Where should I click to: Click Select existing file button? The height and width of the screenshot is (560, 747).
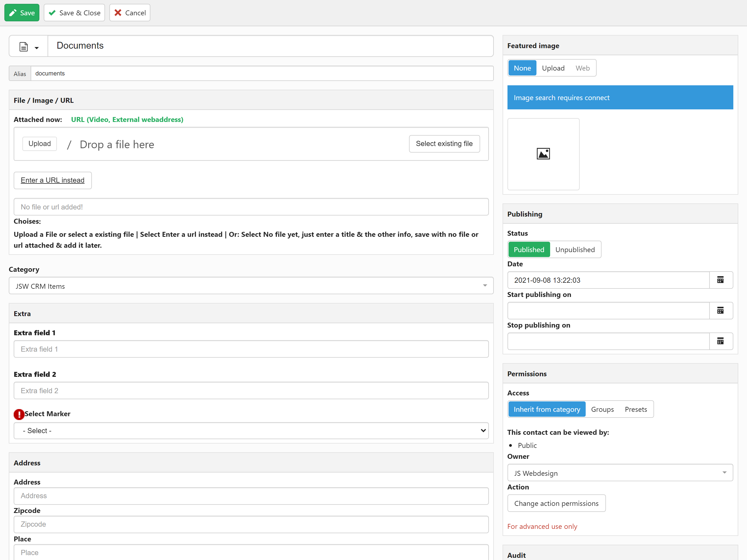(444, 144)
